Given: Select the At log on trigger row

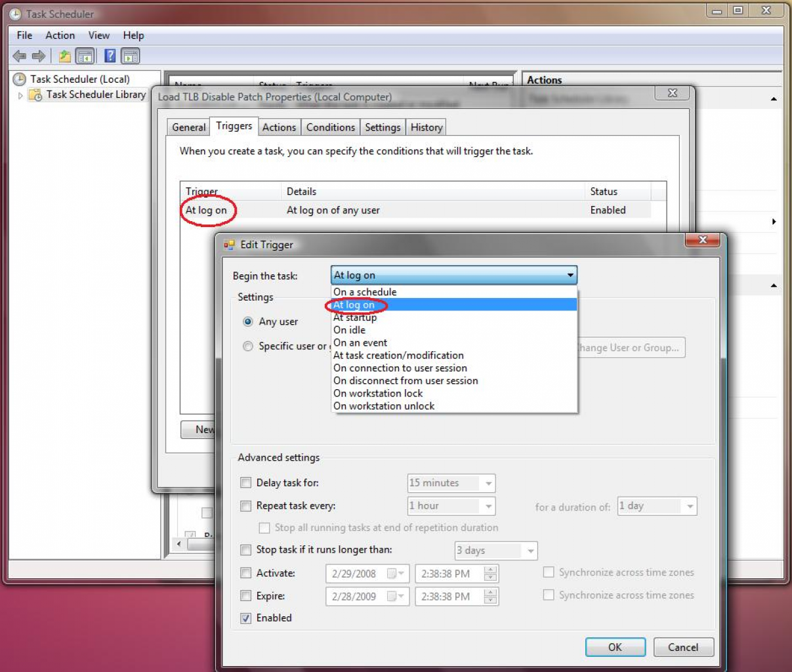Looking at the screenshot, I should (417, 210).
